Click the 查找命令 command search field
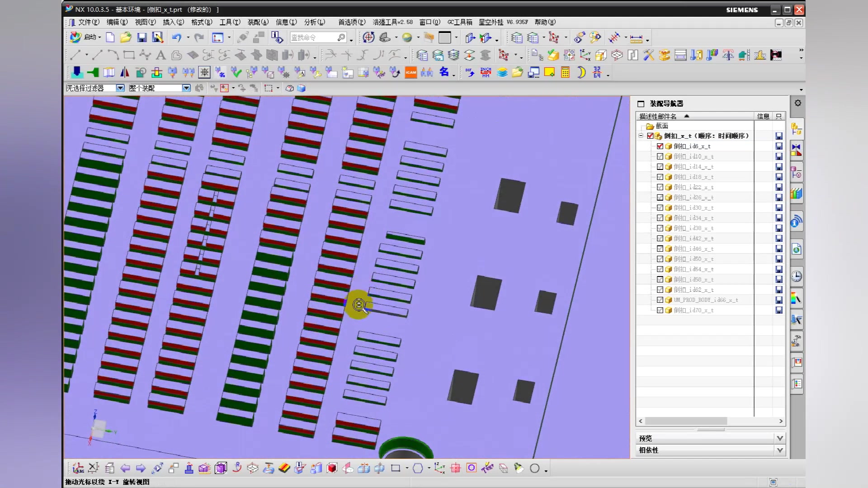This screenshot has width=868, height=488. (x=313, y=38)
